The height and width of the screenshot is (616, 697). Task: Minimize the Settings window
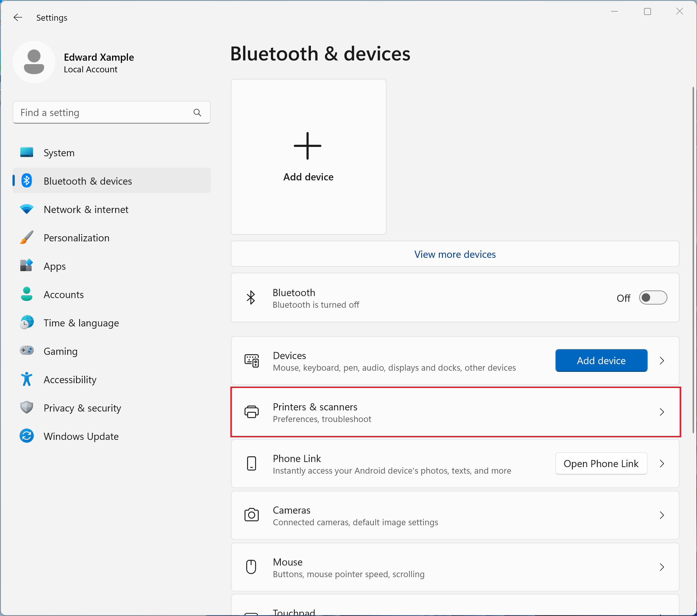tap(614, 12)
